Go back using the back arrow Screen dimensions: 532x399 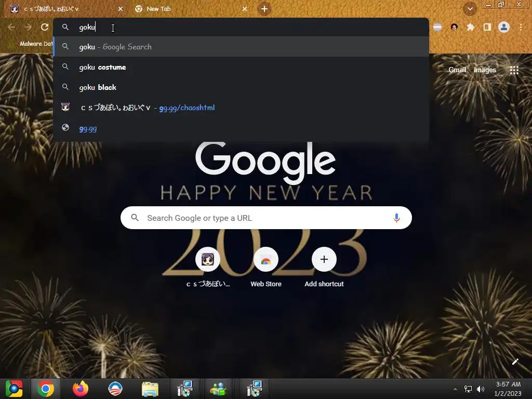11,27
